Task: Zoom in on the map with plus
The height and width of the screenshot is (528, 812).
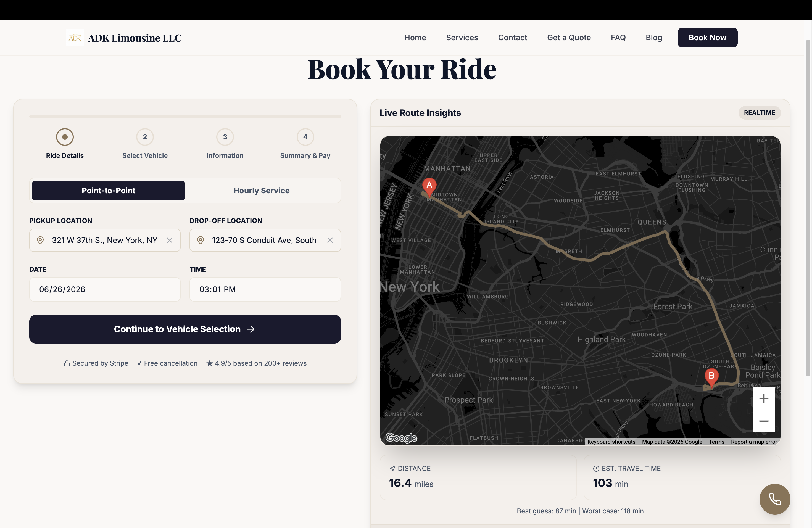Action: coord(764,398)
